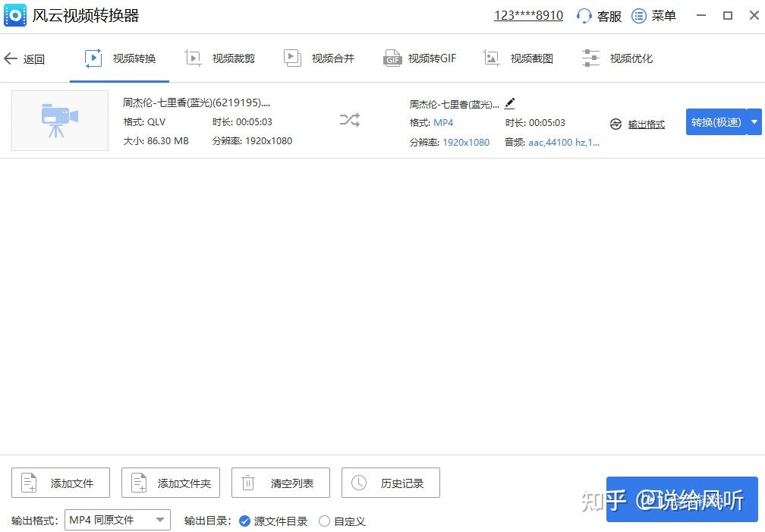Contact 客服 via the headset icon
This screenshot has width=765, height=532.
584,15
